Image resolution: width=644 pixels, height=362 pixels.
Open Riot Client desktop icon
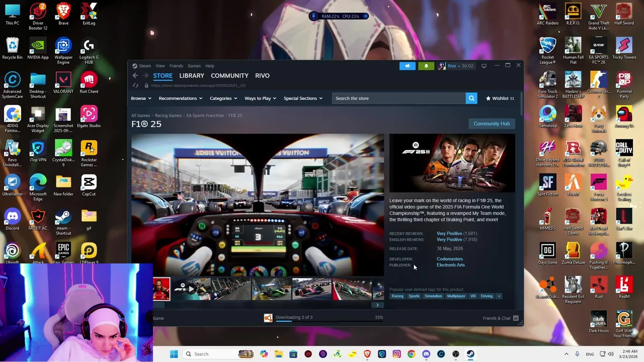89,82
